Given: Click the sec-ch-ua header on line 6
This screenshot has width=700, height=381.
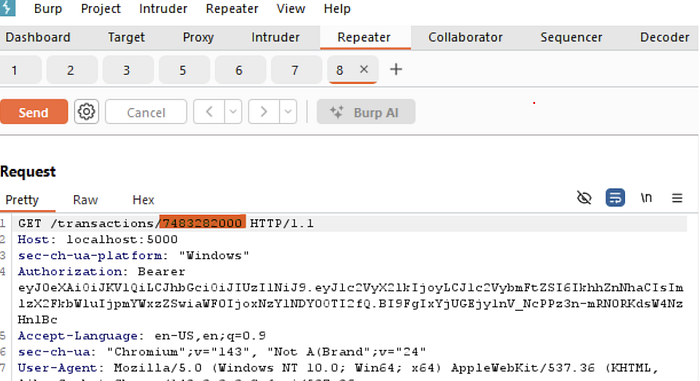Looking at the screenshot, I should click(x=54, y=352).
